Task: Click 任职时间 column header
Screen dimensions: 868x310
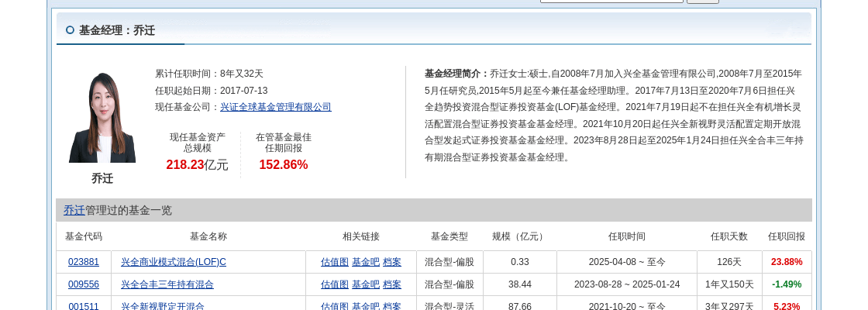Action: [x=627, y=236]
